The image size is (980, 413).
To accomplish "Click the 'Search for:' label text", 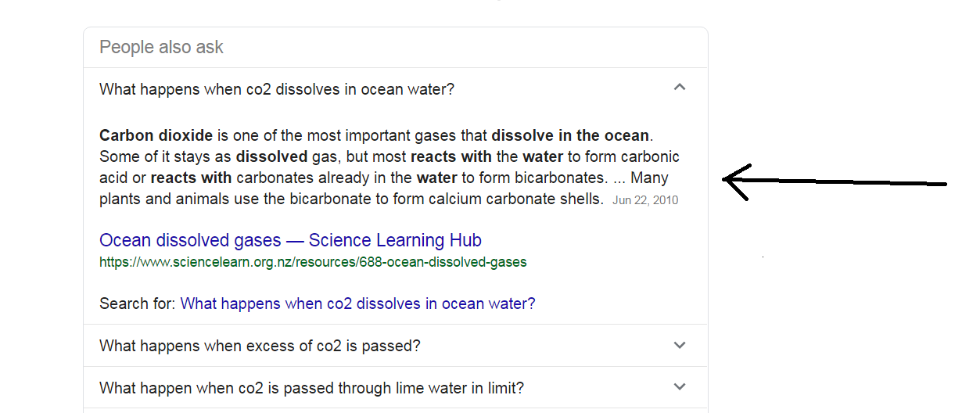I will click(138, 303).
